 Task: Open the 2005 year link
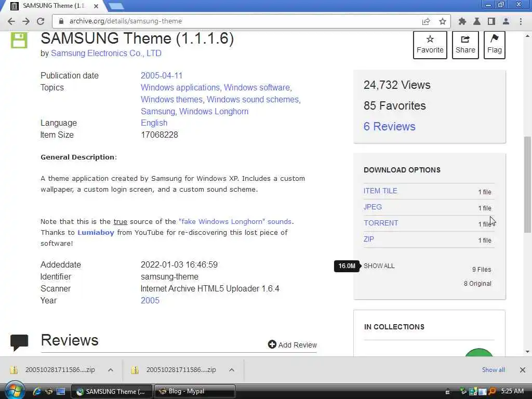pyautogui.click(x=150, y=300)
